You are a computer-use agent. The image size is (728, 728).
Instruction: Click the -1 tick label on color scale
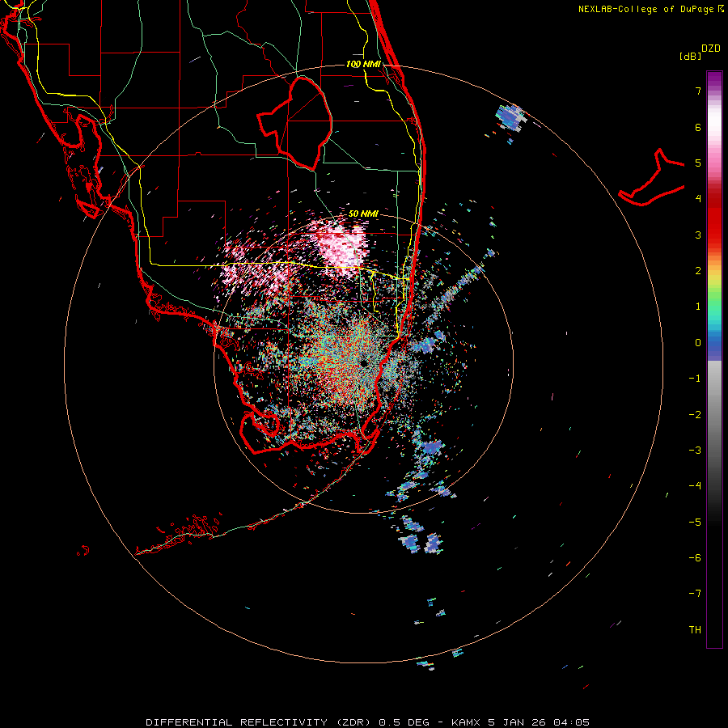tap(695, 379)
